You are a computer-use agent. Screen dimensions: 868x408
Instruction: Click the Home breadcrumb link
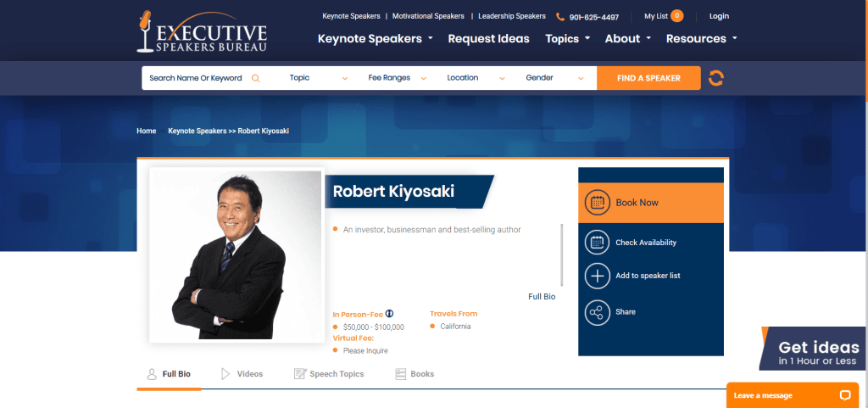pos(147,131)
